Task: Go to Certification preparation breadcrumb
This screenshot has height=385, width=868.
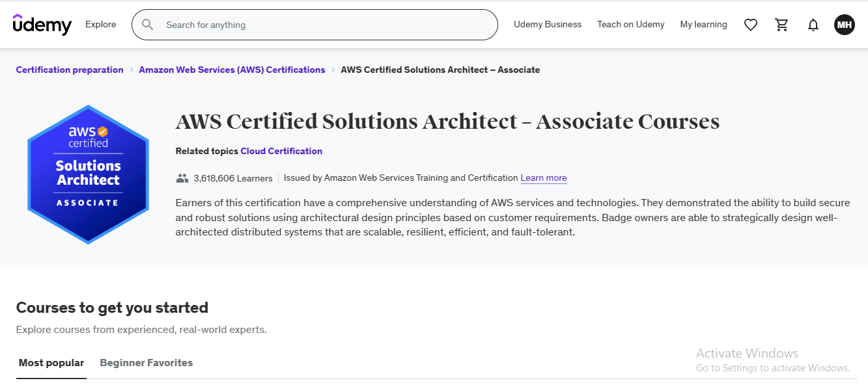Action: coord(70,70)
